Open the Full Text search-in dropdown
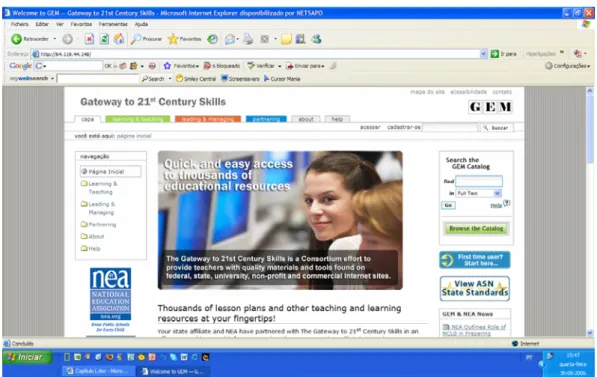 (479, 193)
